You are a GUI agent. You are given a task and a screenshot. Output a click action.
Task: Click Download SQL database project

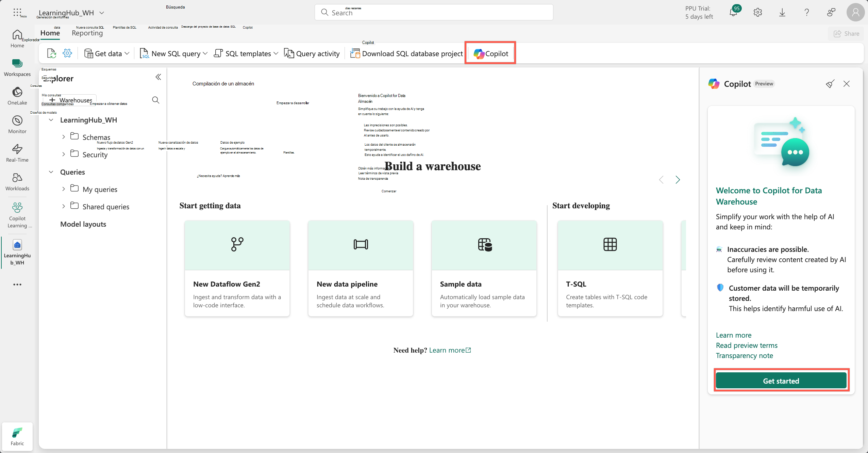coord(406,53)
